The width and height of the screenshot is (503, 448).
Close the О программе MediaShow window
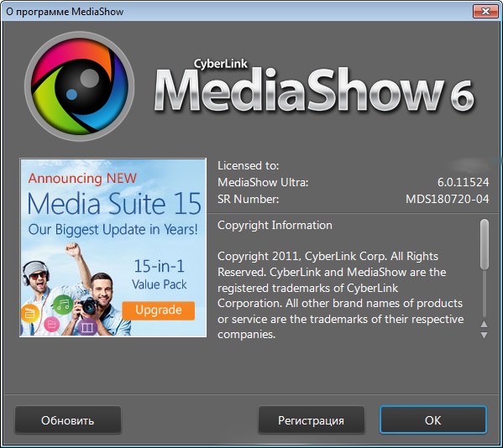(x=485, y=12)
